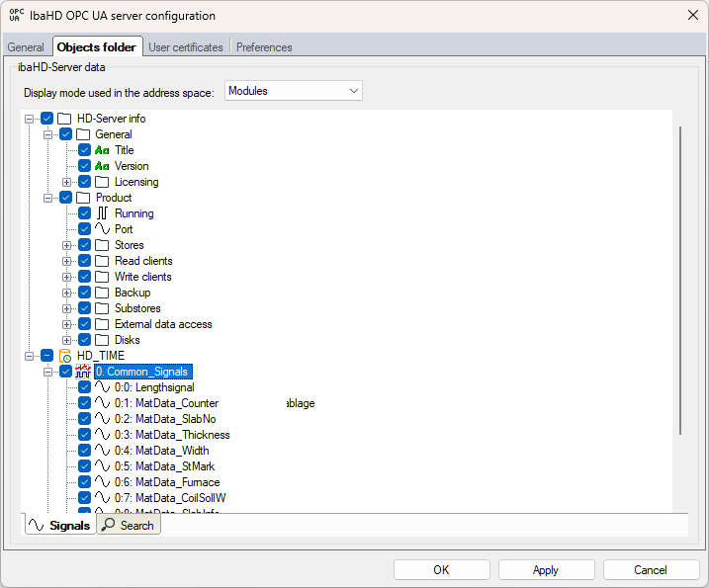Toggle the Write clients checkbox
The image size is (709, 588).
[x=85, y=277]
